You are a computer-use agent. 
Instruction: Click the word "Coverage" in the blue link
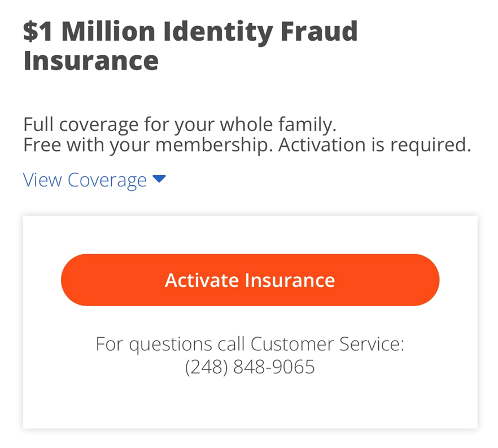(x=107, y=180)
